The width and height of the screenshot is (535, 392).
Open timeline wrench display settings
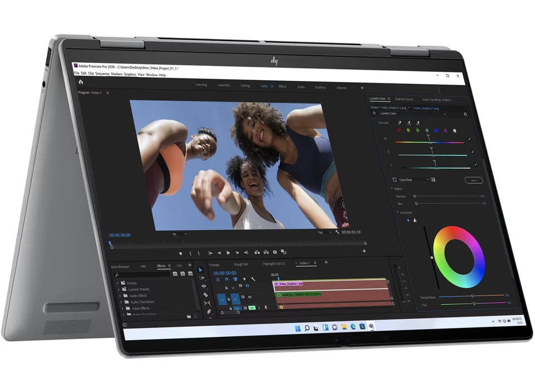point(253,279)
